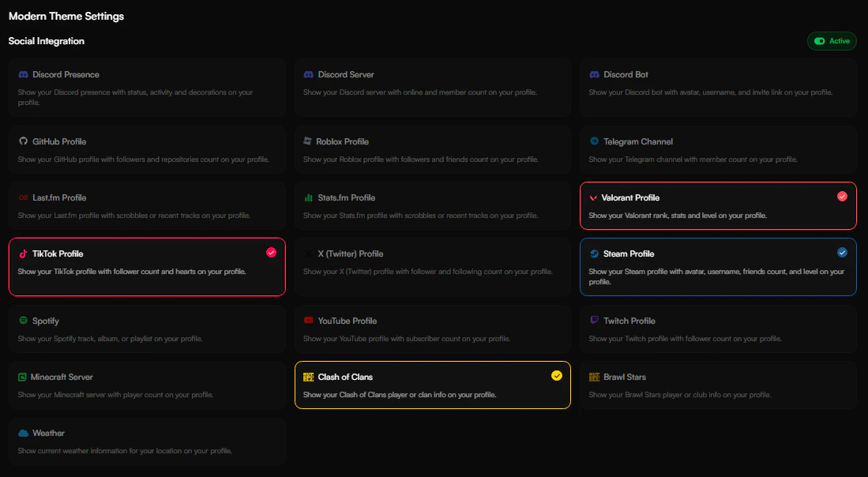Click the Telegram Channel icon
The width and height of the screenshot is (868, 477).
point(593,141)
